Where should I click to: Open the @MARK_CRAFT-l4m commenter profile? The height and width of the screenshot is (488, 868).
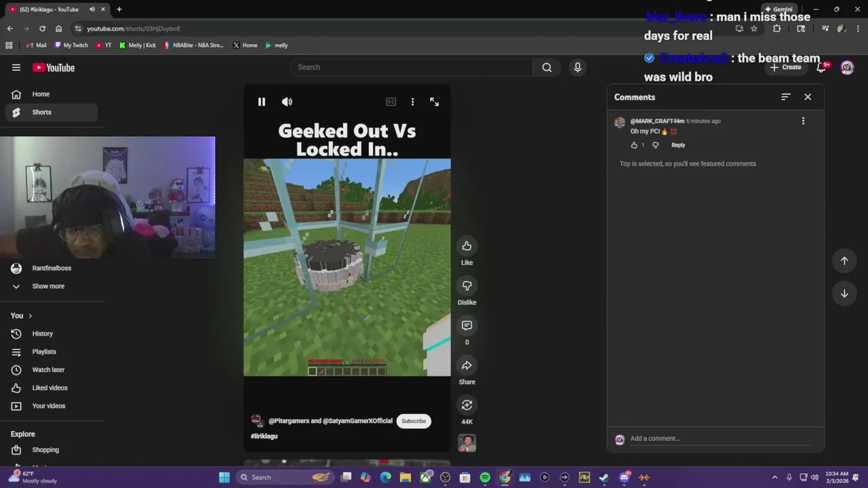pyautogui.click(x=657, y=121)
